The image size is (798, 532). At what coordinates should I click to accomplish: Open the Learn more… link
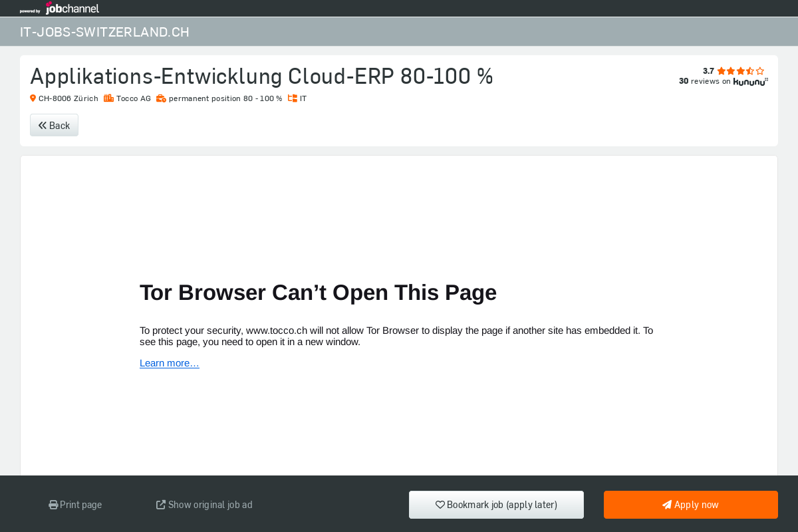point(170,363)
